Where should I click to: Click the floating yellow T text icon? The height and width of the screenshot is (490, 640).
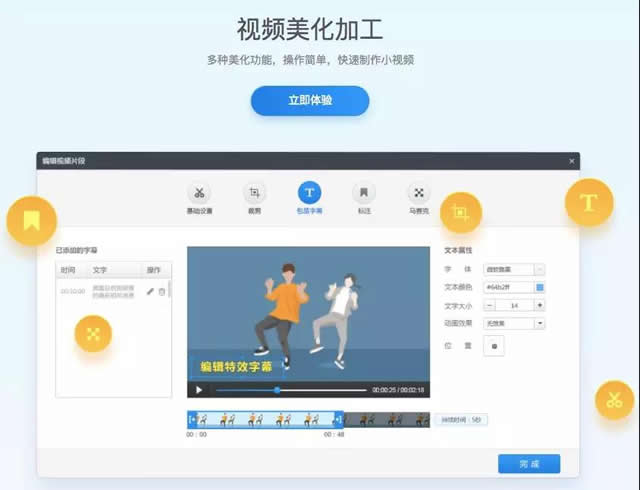(x=589, y=203)
